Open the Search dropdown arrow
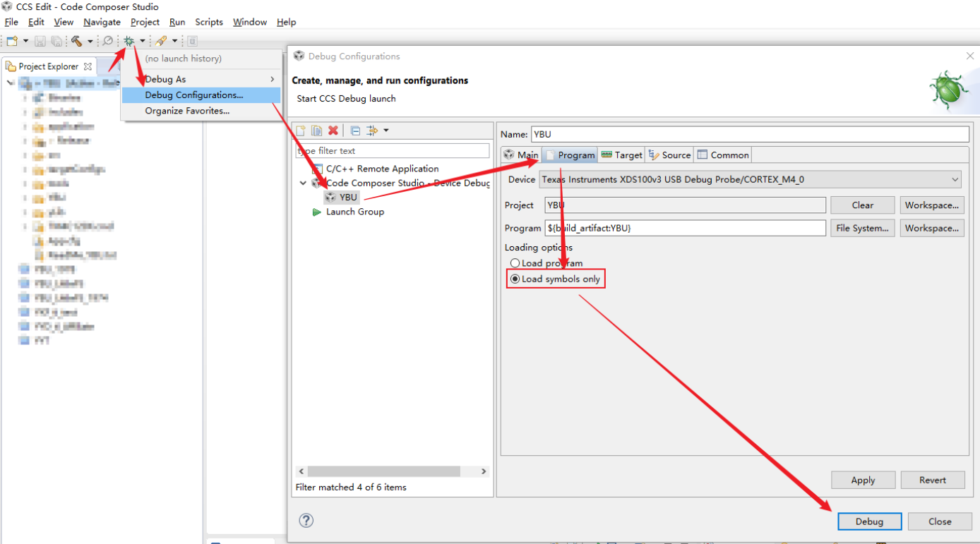The width and height of the screenshot is (980, 544). [174, 41]
